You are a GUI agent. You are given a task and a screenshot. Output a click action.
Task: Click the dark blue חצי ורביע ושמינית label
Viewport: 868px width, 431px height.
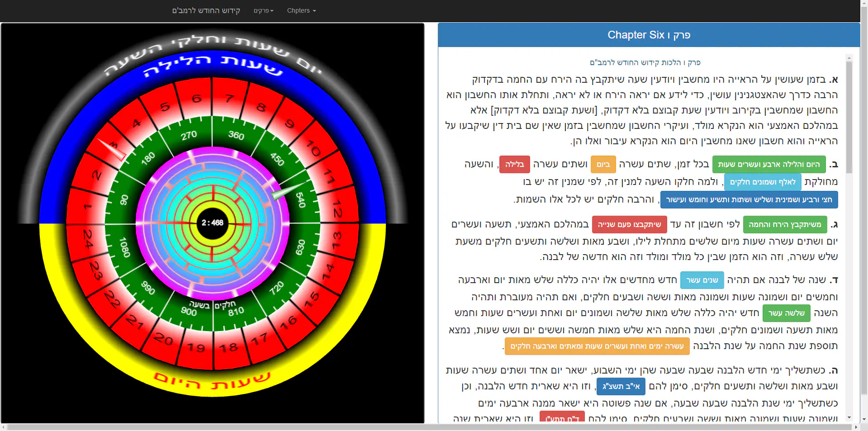[749, 199]
